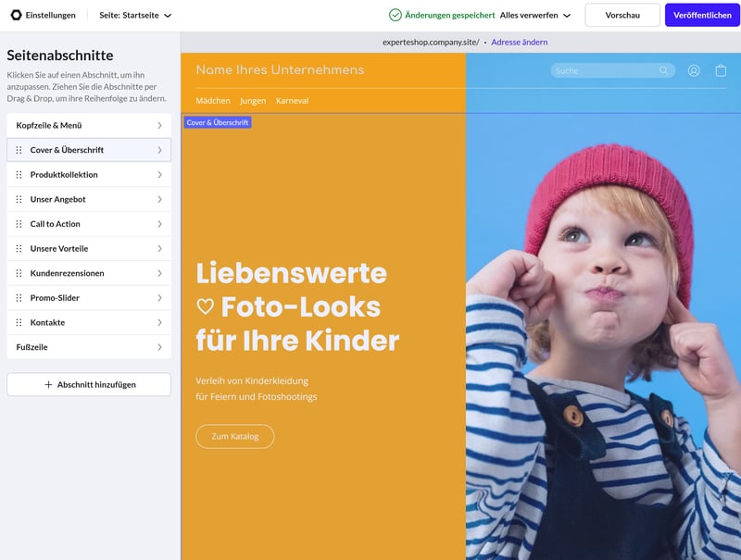
Task: Expand Kundenrezensionen via its chevron
Action: click(x=159, y=273)
